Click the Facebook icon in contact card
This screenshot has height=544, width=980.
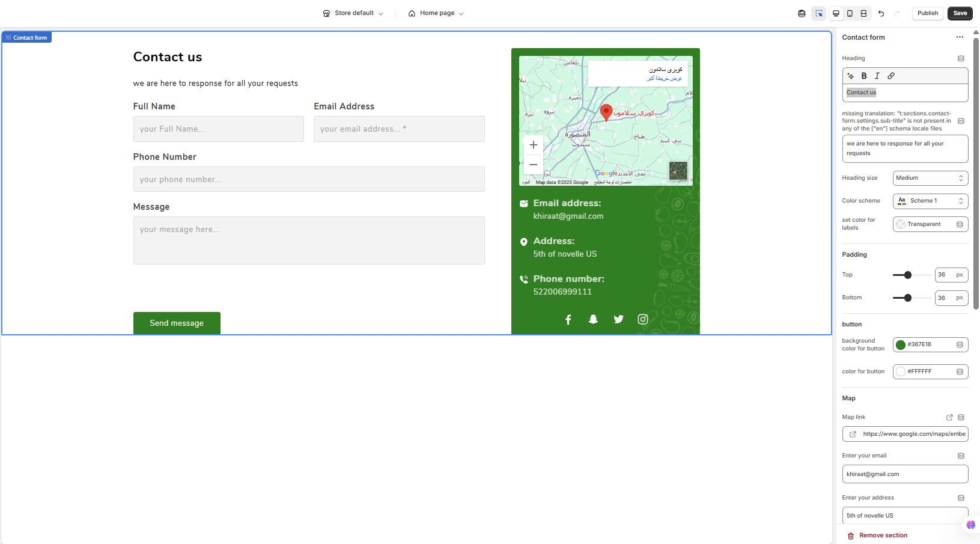(x=568, y=319)
